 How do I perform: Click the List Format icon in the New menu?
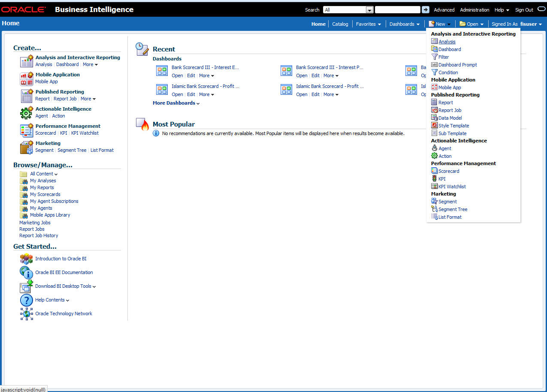[x=434, y=217]
